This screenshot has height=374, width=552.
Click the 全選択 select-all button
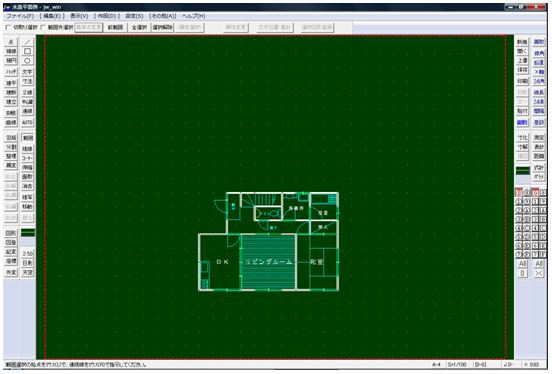(139, 27)
